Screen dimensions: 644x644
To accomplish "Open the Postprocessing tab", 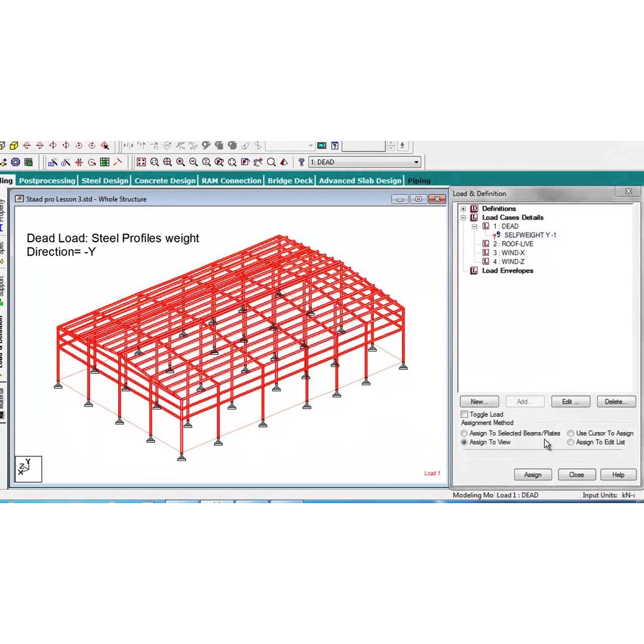I will coord(47,180).
